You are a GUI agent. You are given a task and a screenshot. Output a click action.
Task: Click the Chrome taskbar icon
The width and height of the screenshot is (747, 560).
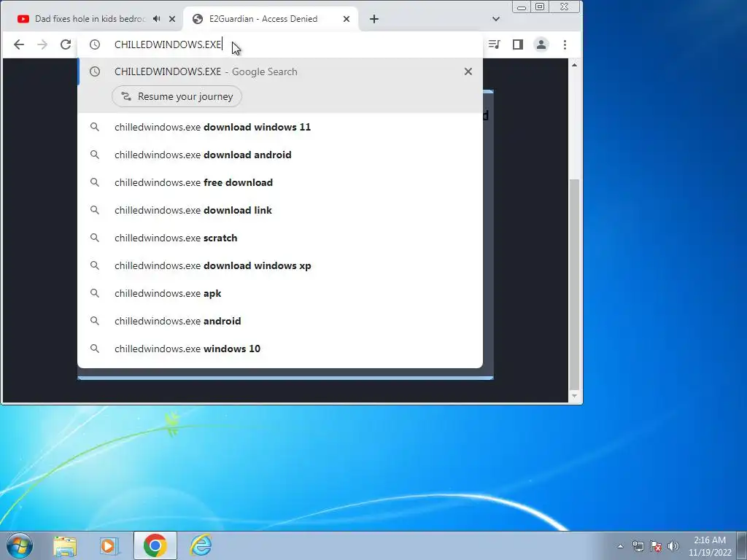pyautogui.click(x=155, y=545)
